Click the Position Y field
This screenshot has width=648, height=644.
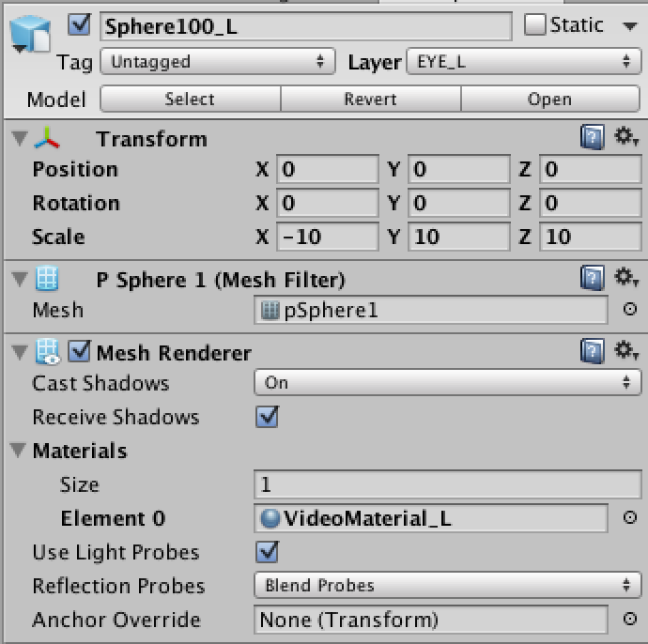[x=458, y=169]
